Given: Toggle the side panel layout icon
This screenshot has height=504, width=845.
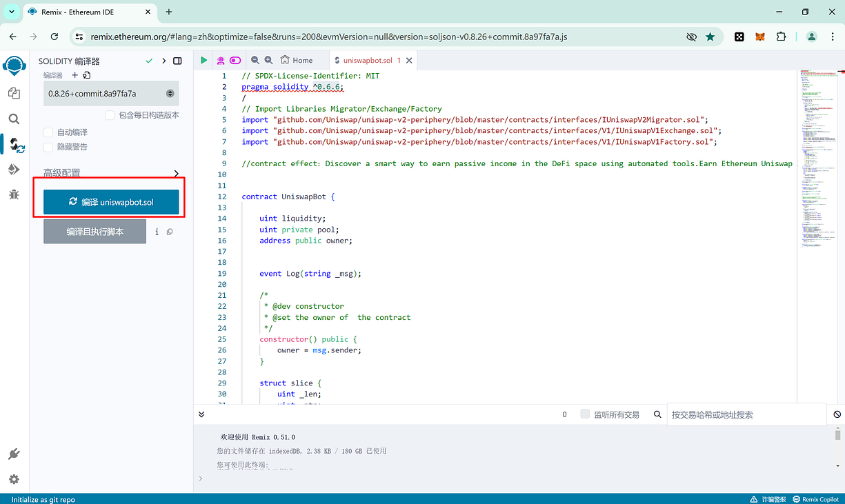Looking at the screenshot, I should click(x=177, y=61).
